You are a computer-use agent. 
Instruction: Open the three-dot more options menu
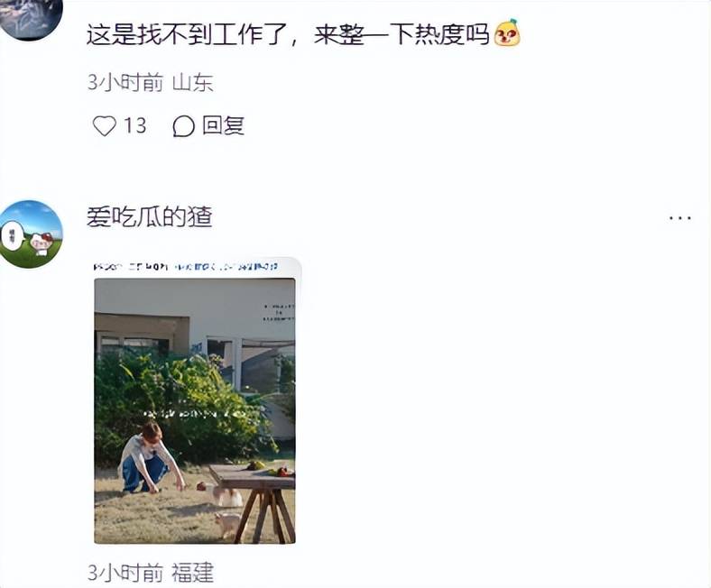pyautogui.click(x=680, y=218)
